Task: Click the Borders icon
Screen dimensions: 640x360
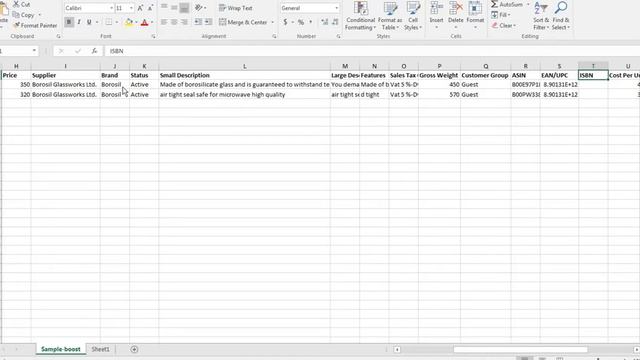Action: (x=109, y=22)
